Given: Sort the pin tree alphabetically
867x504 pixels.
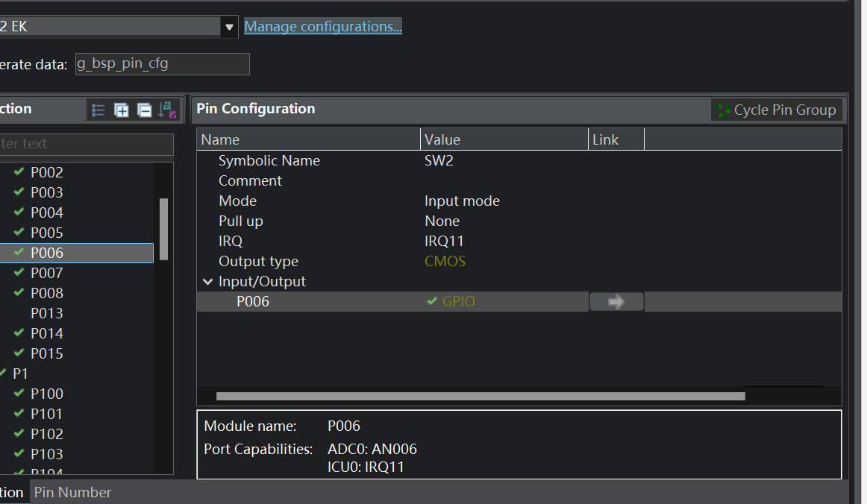Looking at the screenshot, I should coord(168,110).
